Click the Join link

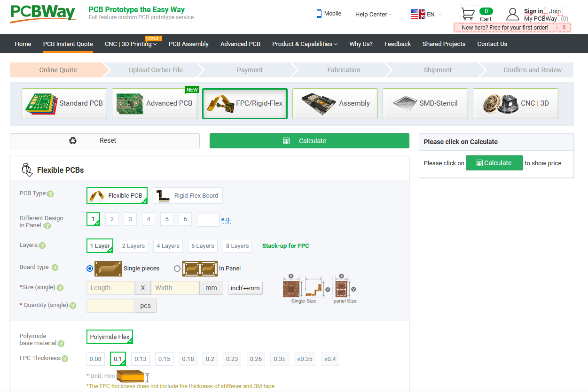(555, 11)
